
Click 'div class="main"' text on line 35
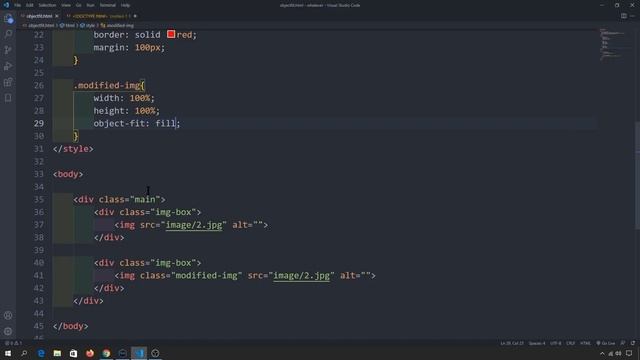[119, 199]
